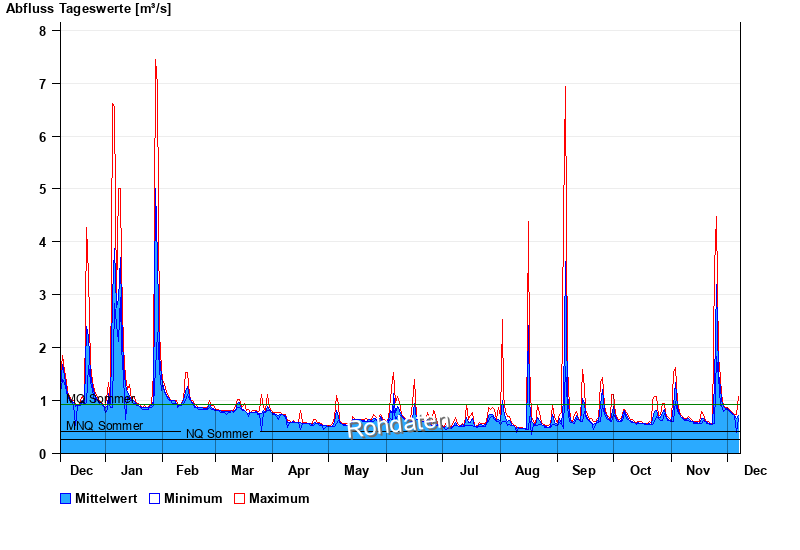Click the y-axis tick label 8

43,31
